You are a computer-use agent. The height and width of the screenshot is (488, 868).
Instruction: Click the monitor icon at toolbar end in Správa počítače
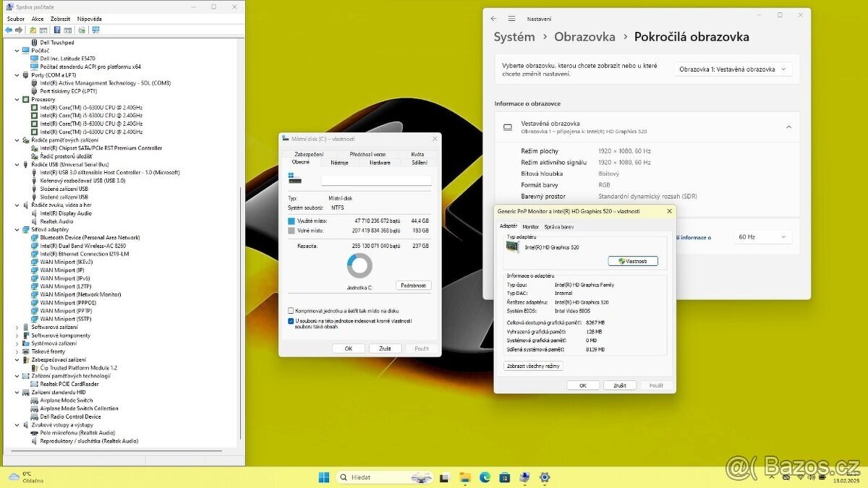pos(95,30)
